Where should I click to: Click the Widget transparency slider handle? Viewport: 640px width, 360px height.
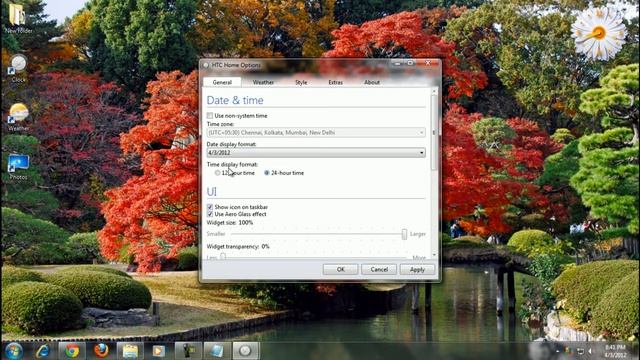click(x=223, y=256)
